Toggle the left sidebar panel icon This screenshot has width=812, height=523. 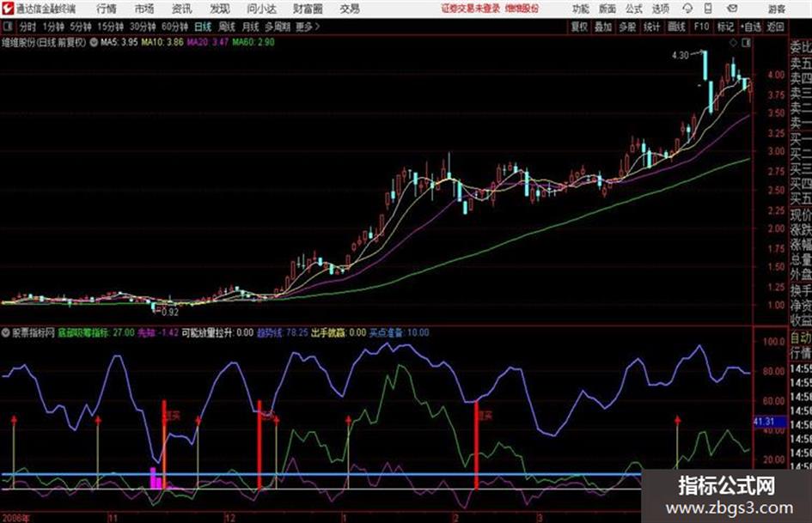7,27
